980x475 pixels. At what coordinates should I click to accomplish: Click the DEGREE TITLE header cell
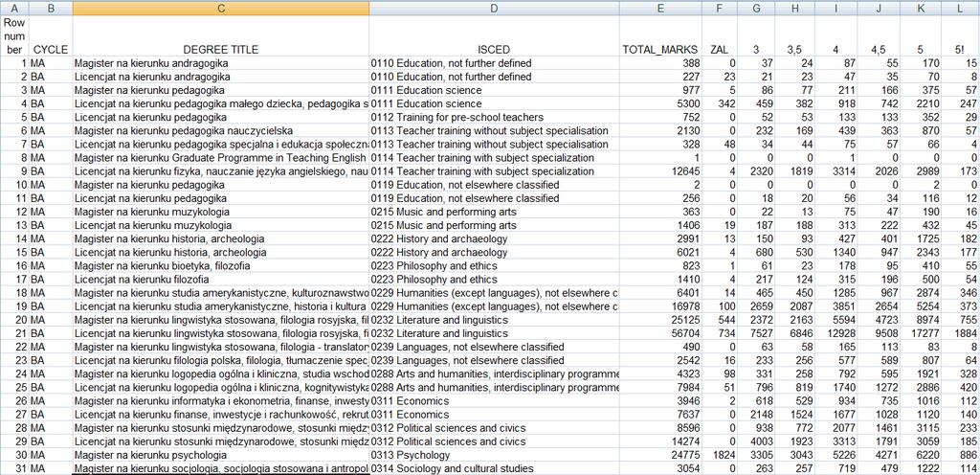click(221, 35)
